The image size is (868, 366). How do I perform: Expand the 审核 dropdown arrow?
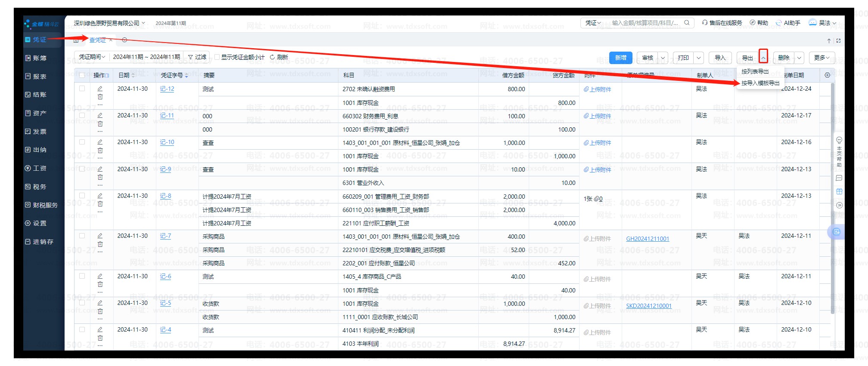pyautogui.click(x=663, y=58)
